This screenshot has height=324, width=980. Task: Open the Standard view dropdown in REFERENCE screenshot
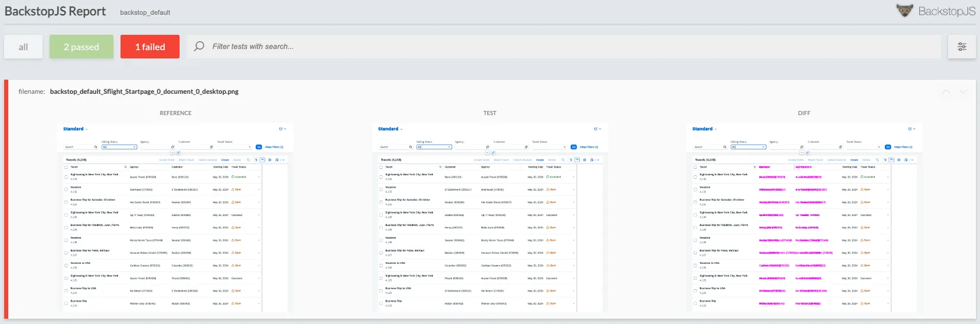[87, 129]
